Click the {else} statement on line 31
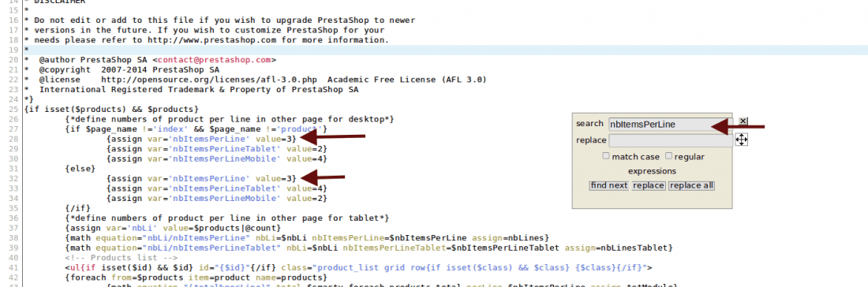Viewport: 868px width, 287px height. click(80, 169)
